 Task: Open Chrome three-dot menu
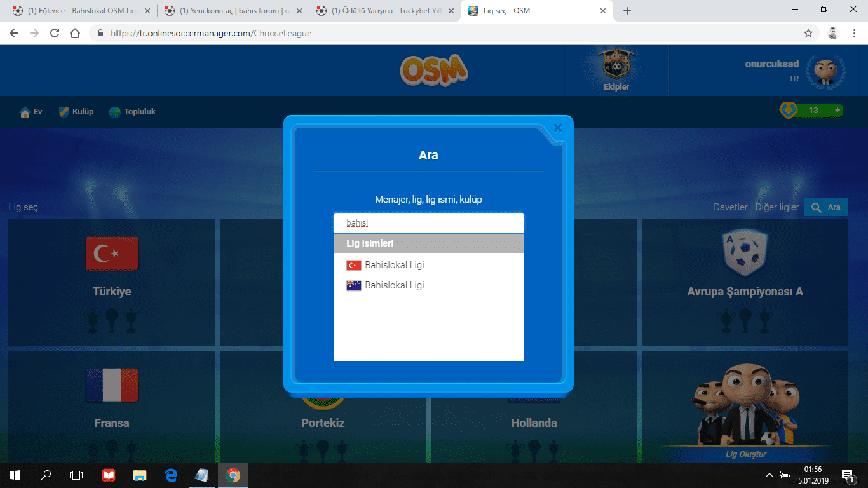pyautogui.click(x=855, y=33)
